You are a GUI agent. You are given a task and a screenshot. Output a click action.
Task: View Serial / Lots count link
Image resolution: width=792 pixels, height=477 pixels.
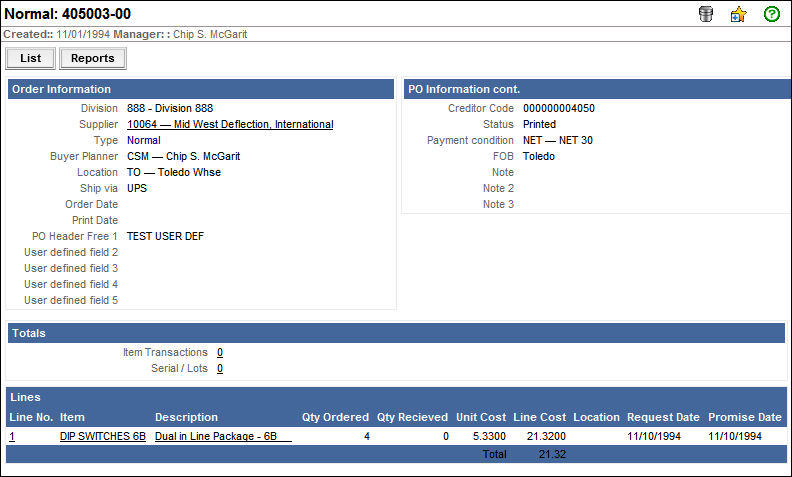[x=220, y=368]
